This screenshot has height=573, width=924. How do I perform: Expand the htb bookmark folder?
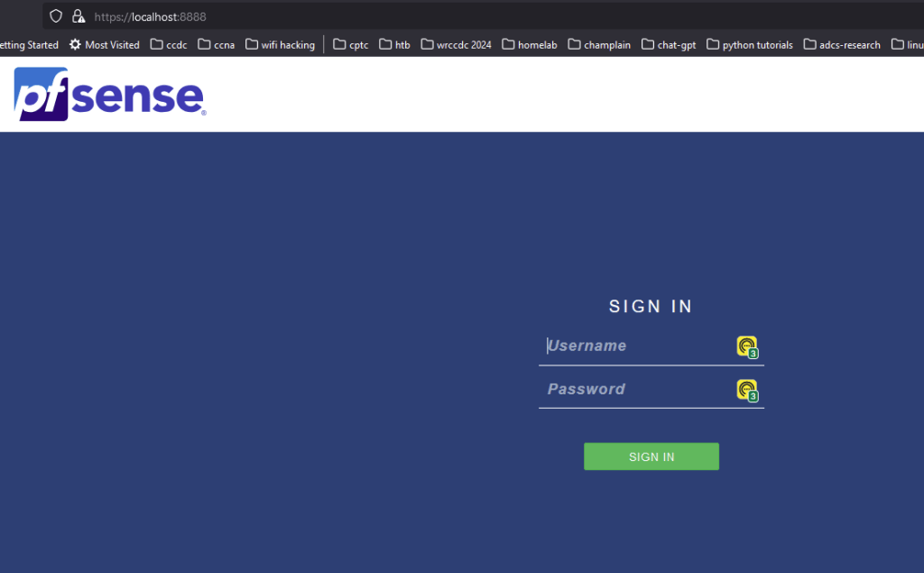coord(394,44)
